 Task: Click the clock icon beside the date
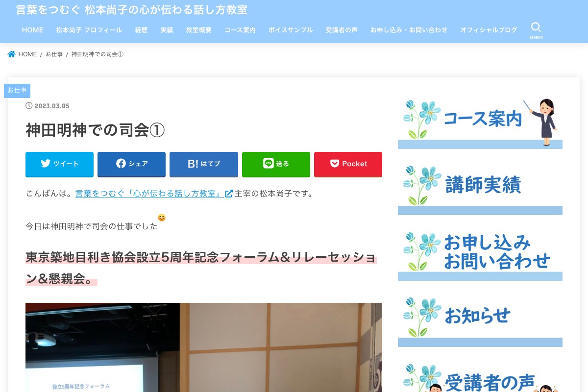click(29, 106)
